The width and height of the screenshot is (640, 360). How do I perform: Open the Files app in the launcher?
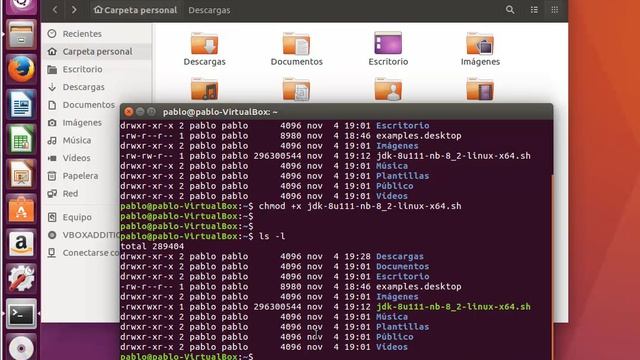(x=21, y=35)
